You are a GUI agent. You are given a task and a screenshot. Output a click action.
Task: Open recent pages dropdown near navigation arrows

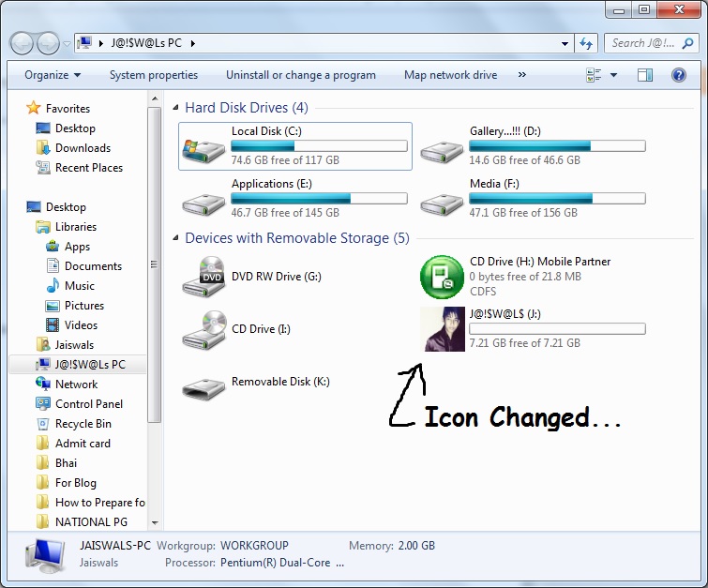coord(67,43)
